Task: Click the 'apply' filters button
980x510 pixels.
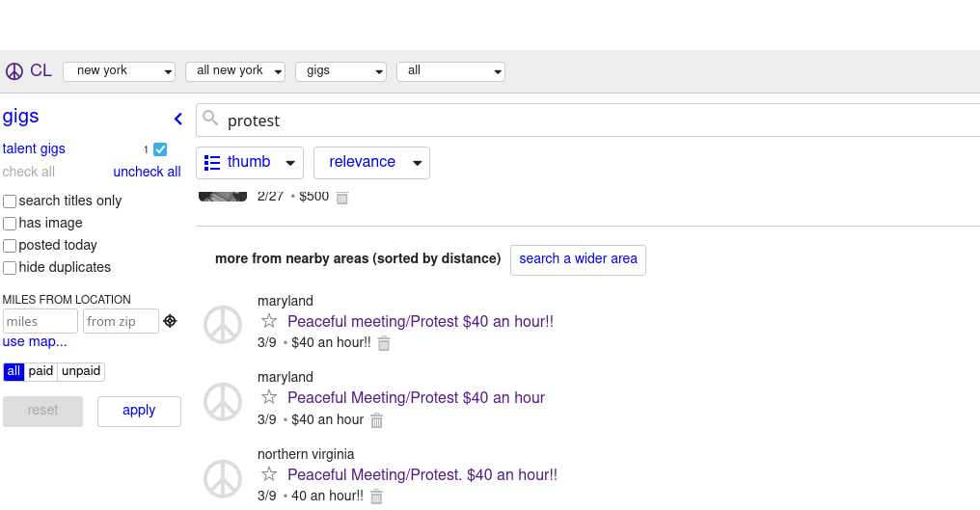Action: click(139, 412)
